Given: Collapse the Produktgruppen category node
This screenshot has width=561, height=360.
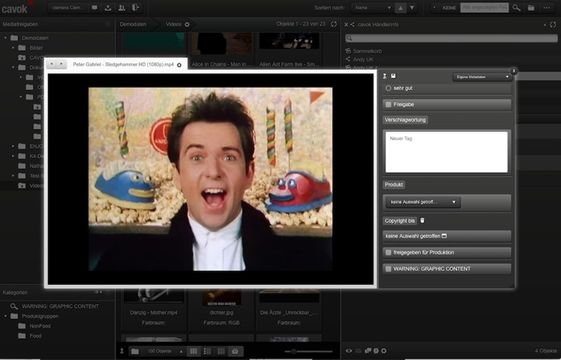Looking at the screenshot, I should pyautogui.click(x=5, y=316).
